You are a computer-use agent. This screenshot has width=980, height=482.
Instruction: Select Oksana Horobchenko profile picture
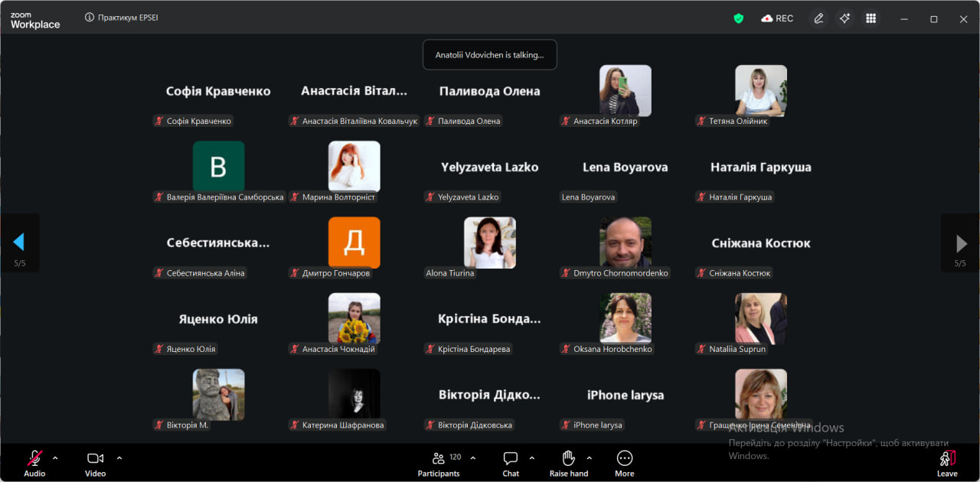(625, 318)
